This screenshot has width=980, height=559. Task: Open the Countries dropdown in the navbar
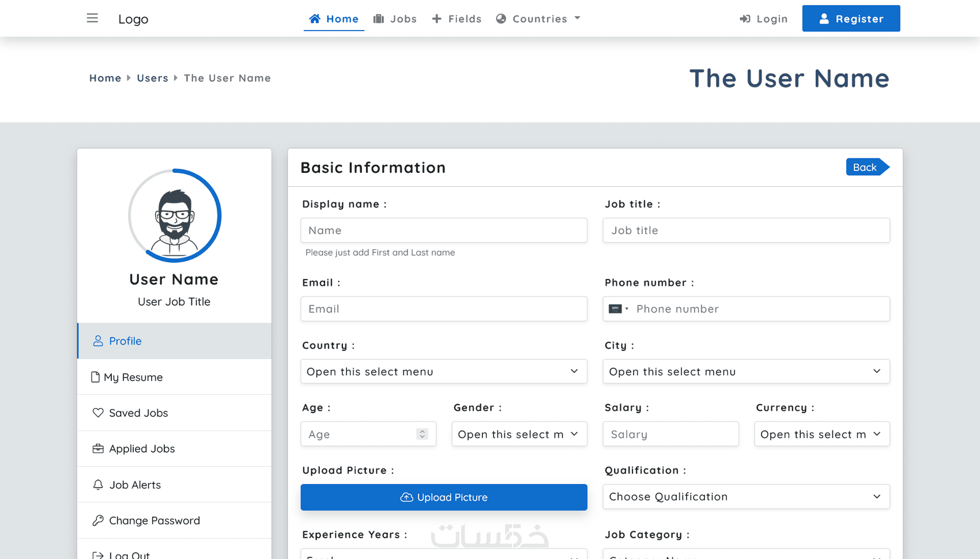(537, 18)
